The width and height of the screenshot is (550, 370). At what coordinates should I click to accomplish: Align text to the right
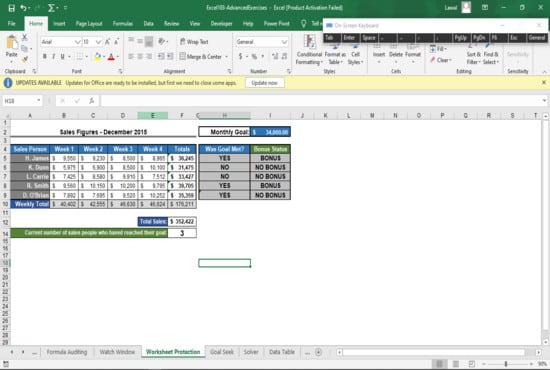point(149,56)
